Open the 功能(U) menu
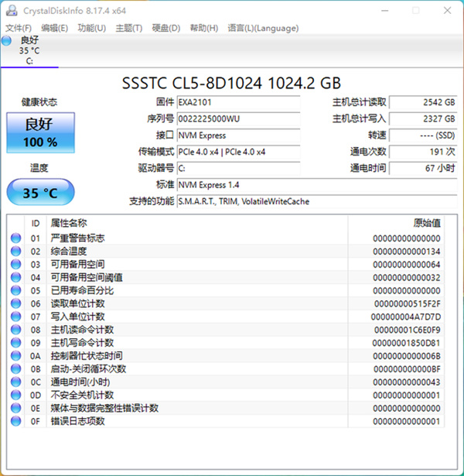The image size is (464, 476). coord(92,28)
